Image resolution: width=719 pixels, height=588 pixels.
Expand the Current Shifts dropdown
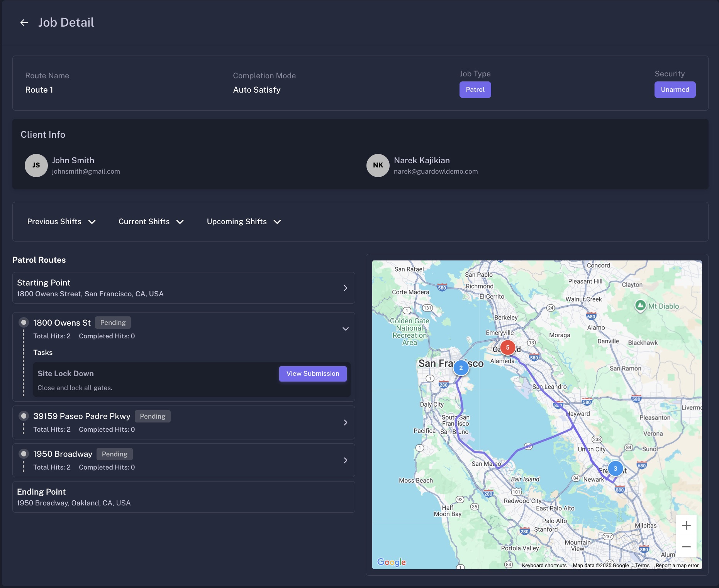click(x=151, y=222)
